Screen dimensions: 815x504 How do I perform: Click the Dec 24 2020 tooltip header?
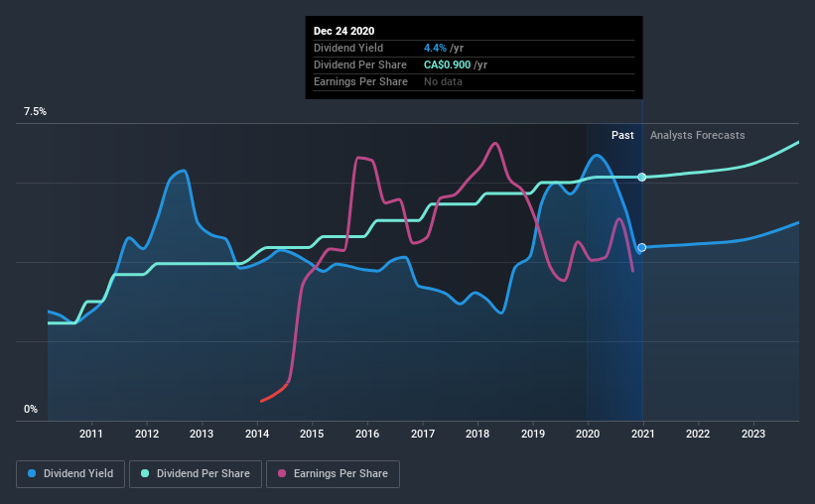pyautogui.click(x=343, y=31)
